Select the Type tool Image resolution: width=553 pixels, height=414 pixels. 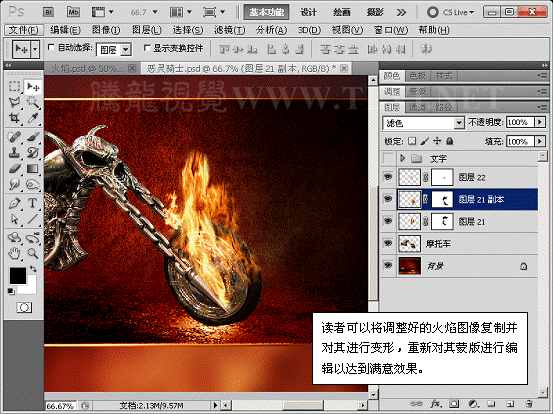coord(33,203)
